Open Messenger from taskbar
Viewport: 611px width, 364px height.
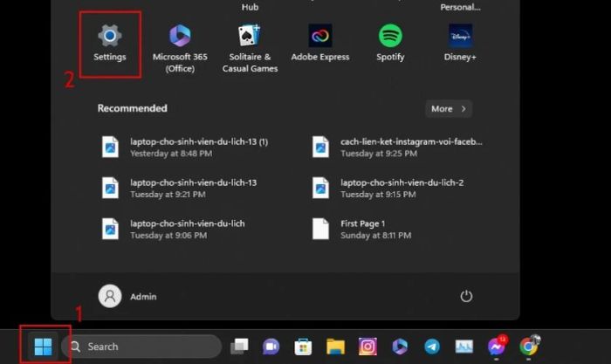click(x=497, y=347)
